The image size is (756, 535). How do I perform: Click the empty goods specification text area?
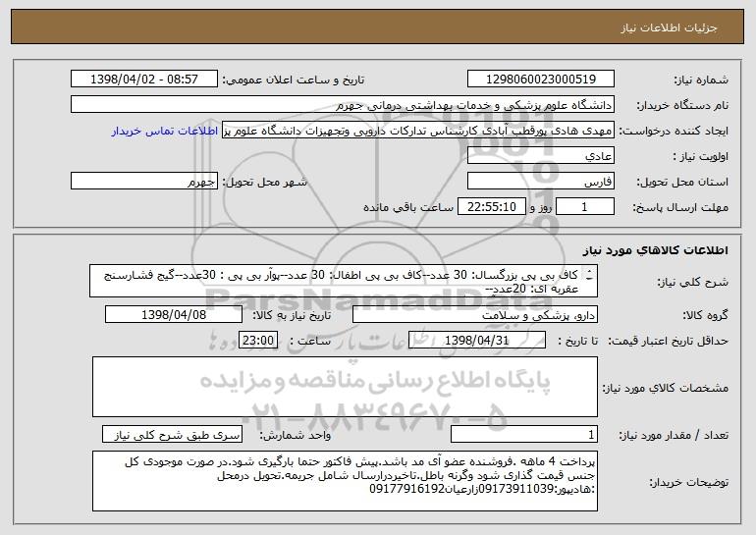(x=345, y=387)
